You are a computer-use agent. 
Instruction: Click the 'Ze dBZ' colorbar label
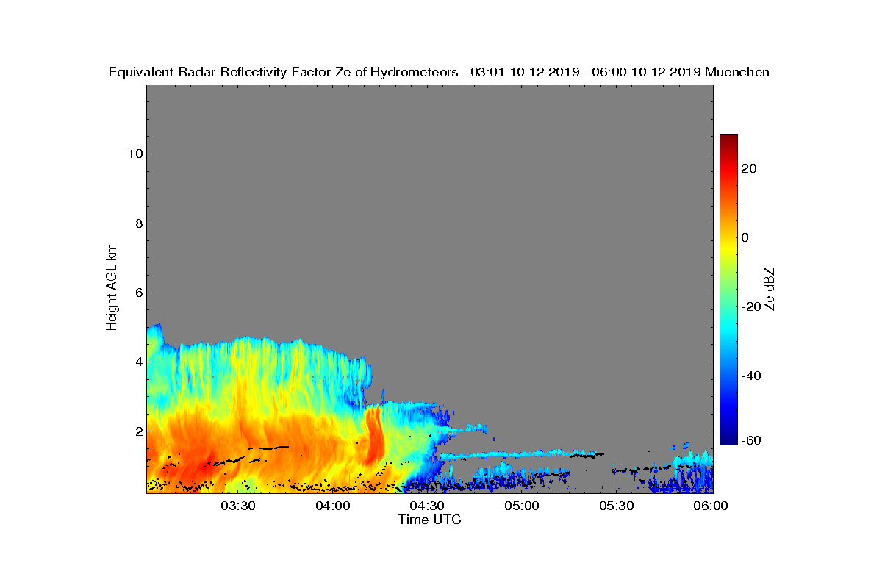point(770,289)
